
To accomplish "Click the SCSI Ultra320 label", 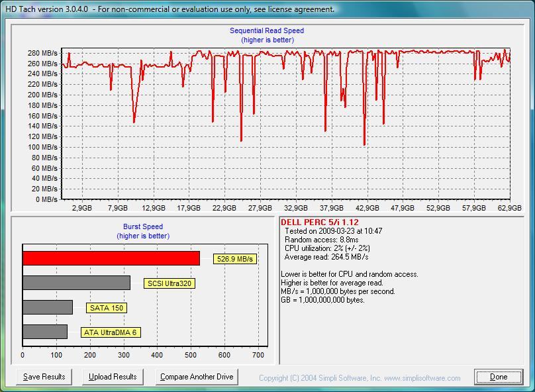I will 170,283.
